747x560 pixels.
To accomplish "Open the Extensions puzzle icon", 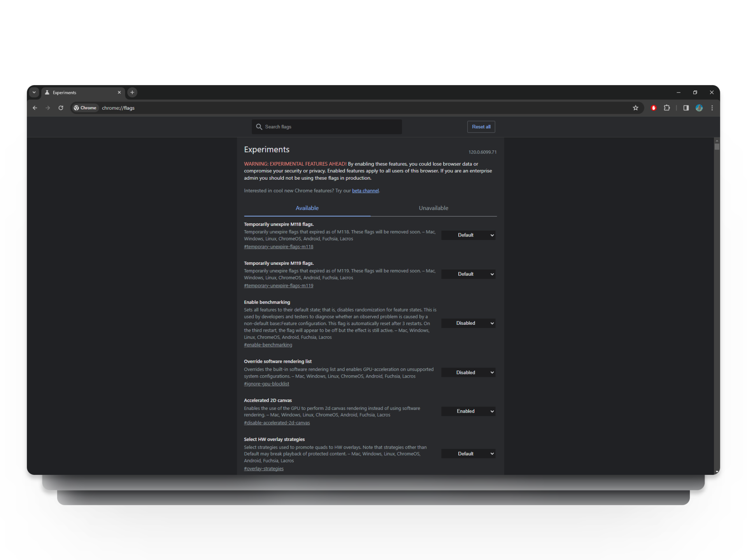I will (x=667, y=108).
